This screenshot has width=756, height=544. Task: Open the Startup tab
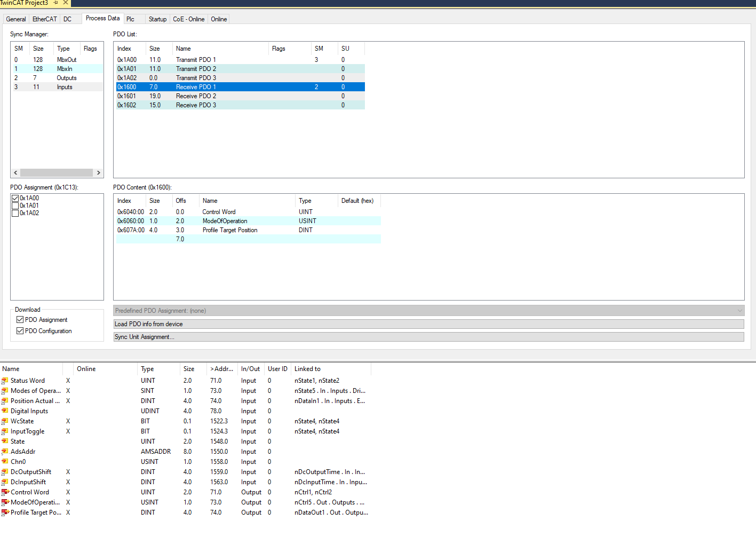coord(157,19)
